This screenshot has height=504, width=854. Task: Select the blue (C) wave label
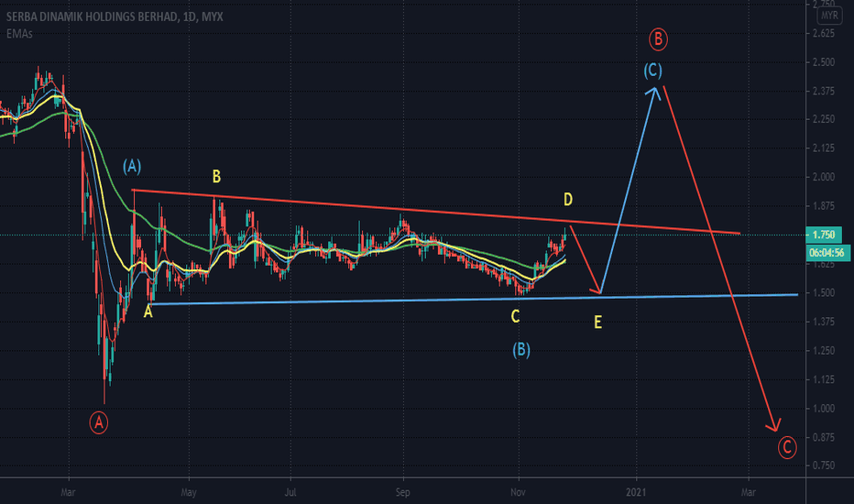click(x=653, y=71)
